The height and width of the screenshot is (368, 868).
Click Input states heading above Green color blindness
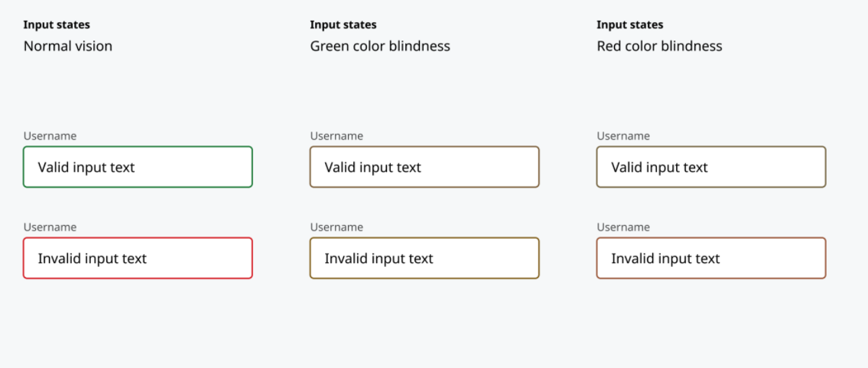point(343,25)
